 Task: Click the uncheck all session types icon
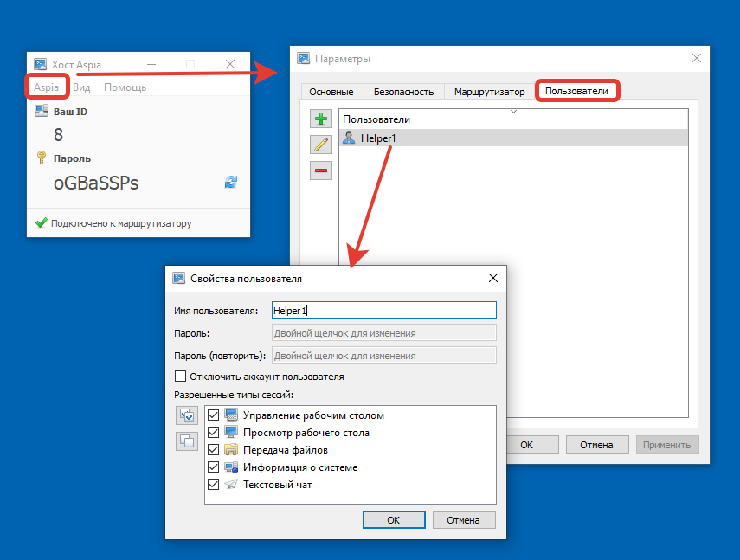tap(188, 441)
